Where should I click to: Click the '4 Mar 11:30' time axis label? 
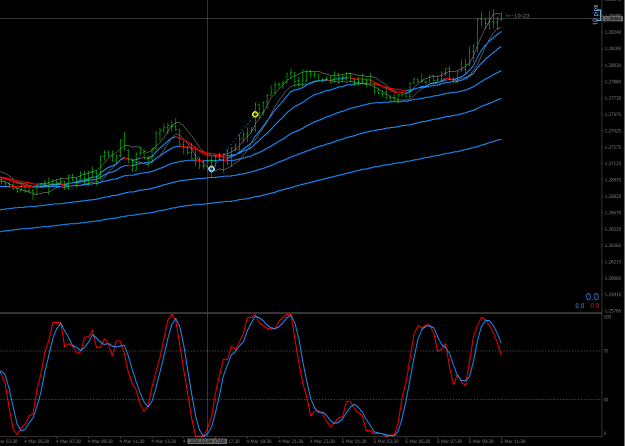[x=133, y=442]
